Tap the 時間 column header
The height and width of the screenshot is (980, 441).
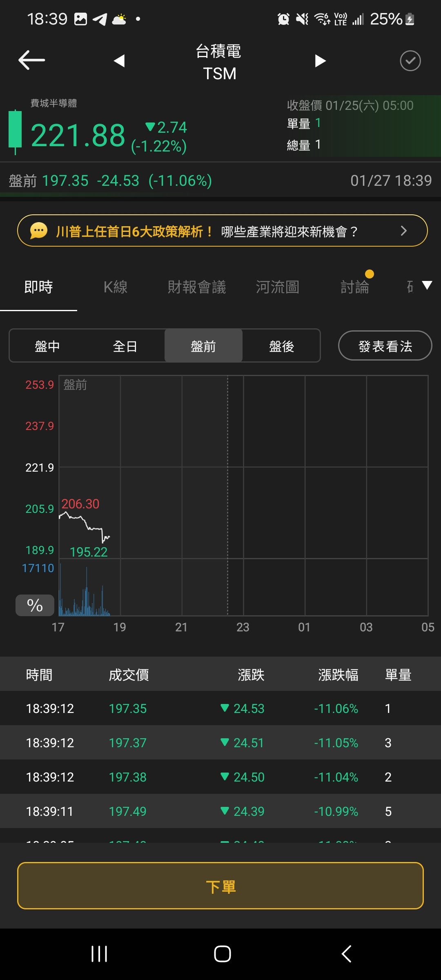39,675
